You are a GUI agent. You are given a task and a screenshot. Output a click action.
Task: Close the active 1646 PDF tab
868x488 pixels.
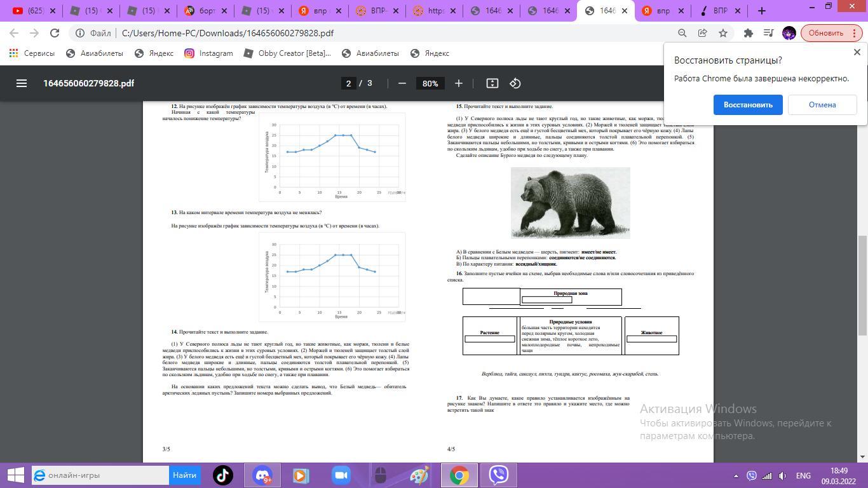point(624,11)
